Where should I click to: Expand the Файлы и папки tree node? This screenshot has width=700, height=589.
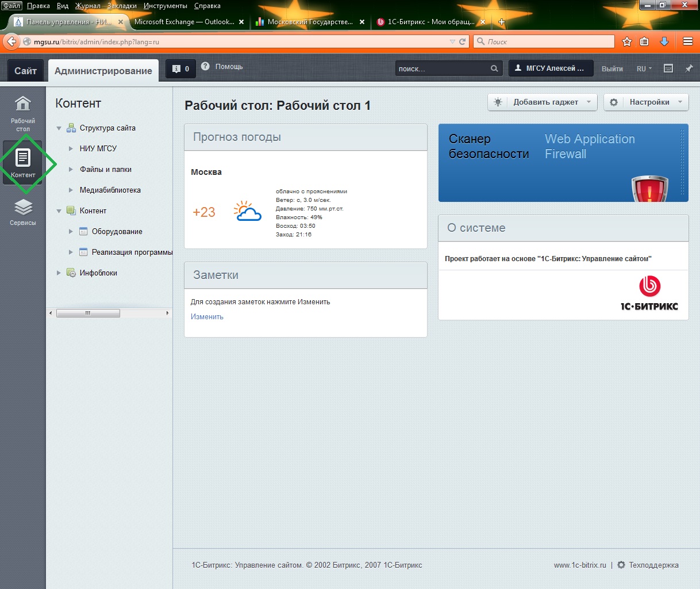[71, 169]
